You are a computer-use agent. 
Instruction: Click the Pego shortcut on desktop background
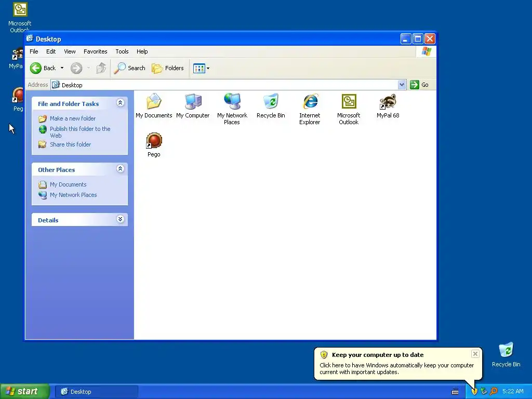[x=18, y=95]
